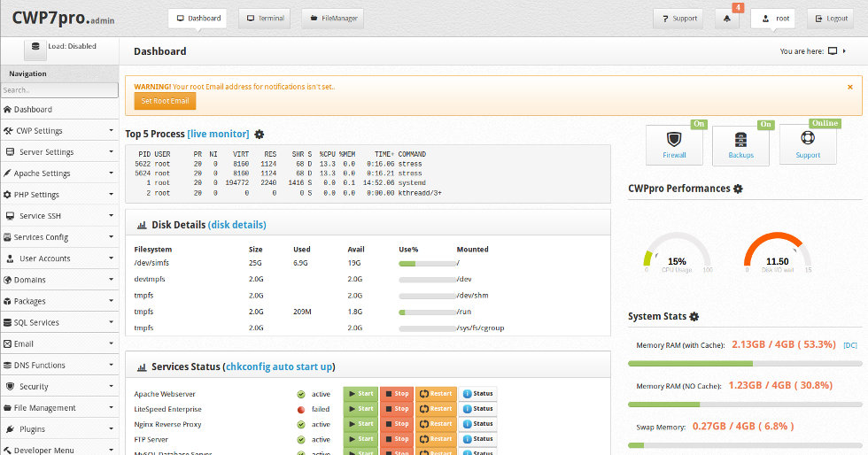Close the root email warning banner
This screenshot has height=455, width=868.
[x=850, y=87]
